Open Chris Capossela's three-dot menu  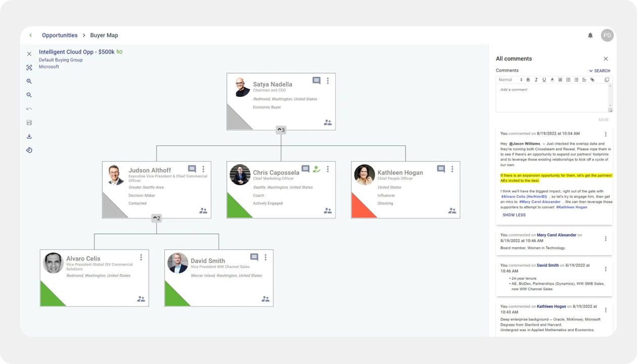click(x=328, y=169)
